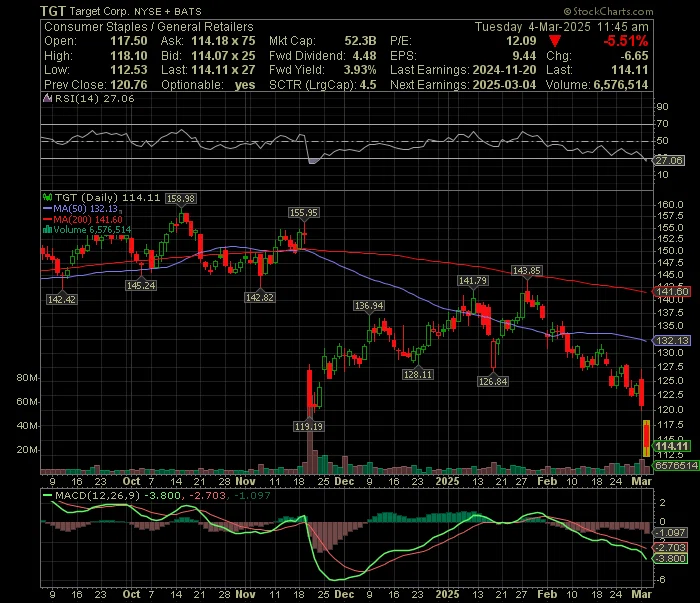Click the 158.98 high price label
700x603 pixels.
180,198
